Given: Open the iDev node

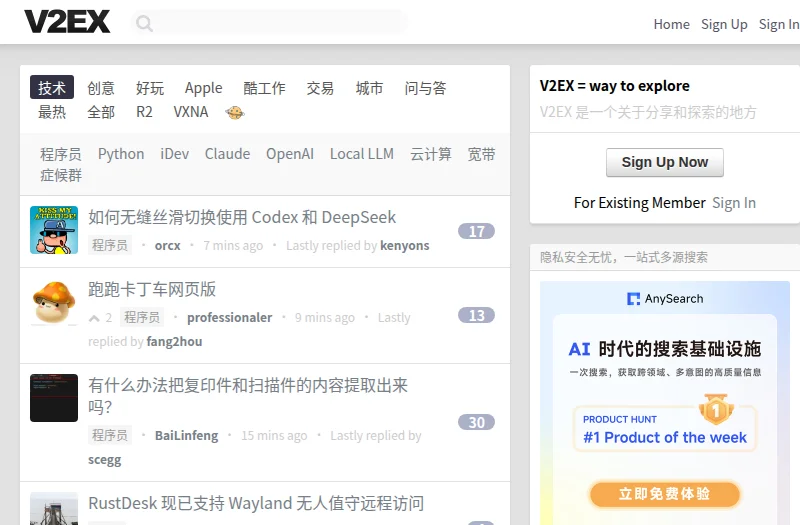Looking at the screenshot, I should tap(174, 154).
